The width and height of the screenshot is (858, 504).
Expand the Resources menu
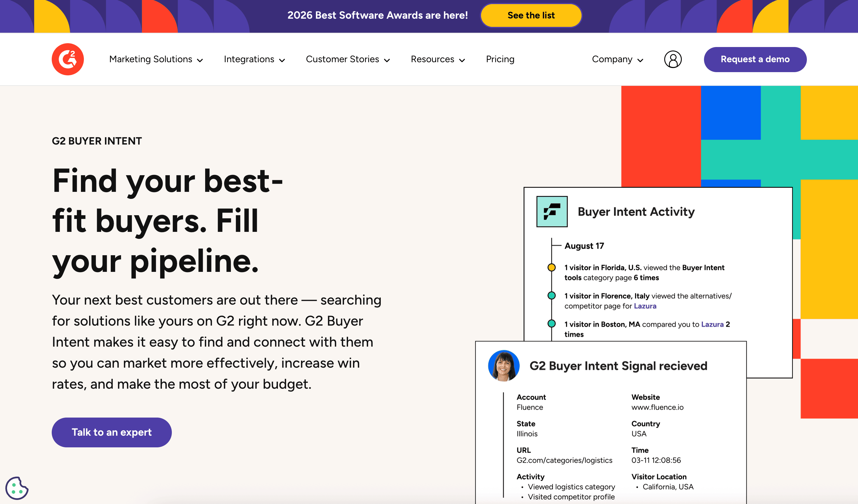[437, 59]
